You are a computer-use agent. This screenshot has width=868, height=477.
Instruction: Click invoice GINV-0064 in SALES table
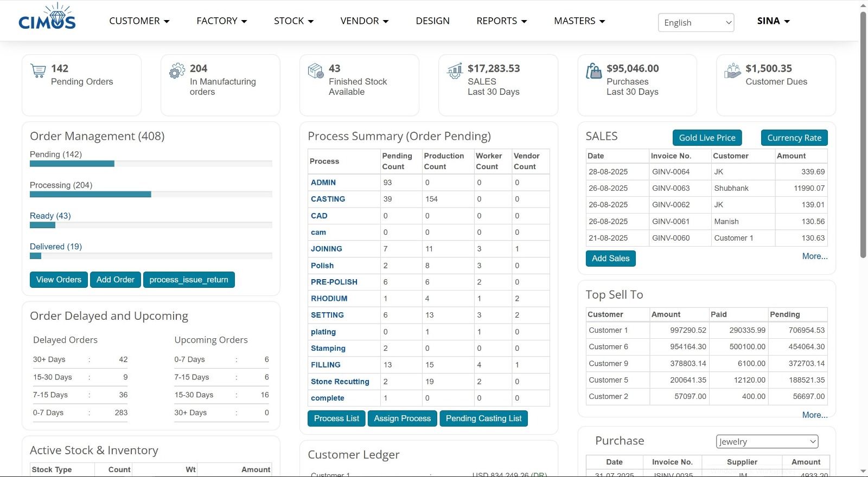coord(671,172)
